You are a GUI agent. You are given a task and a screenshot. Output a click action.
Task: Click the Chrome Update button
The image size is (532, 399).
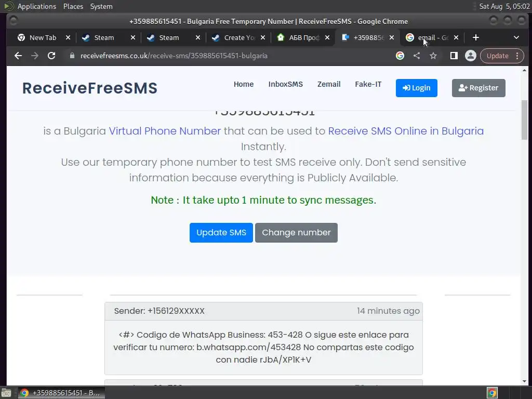[x=497, y=56]
